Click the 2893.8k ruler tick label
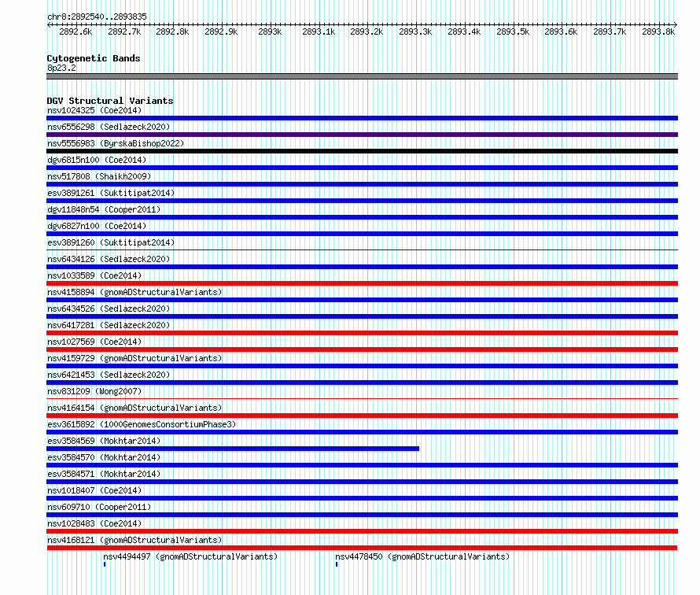The height and width of the screenshot is (595, 700). (658, 31)
